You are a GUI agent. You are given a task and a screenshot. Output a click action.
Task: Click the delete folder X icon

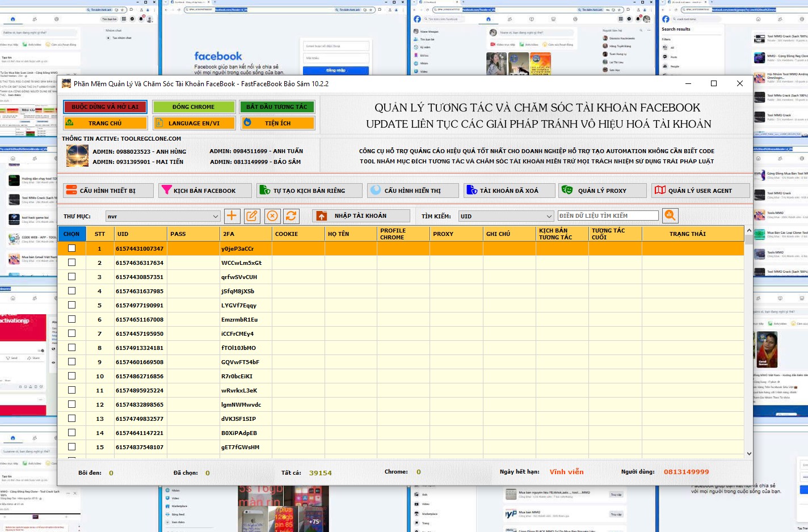[272, 216]
